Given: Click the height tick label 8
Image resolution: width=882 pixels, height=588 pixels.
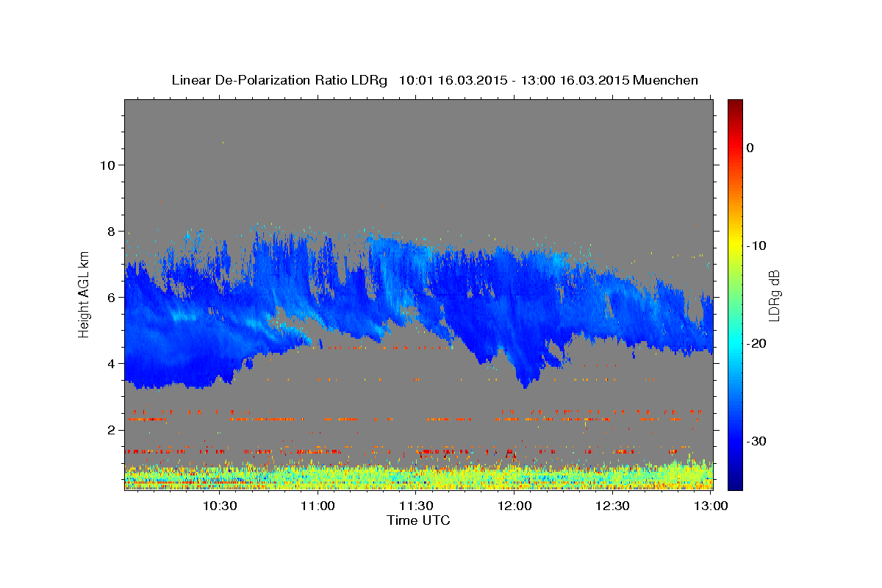Looking at the screenshot, I should coord(111,231).
